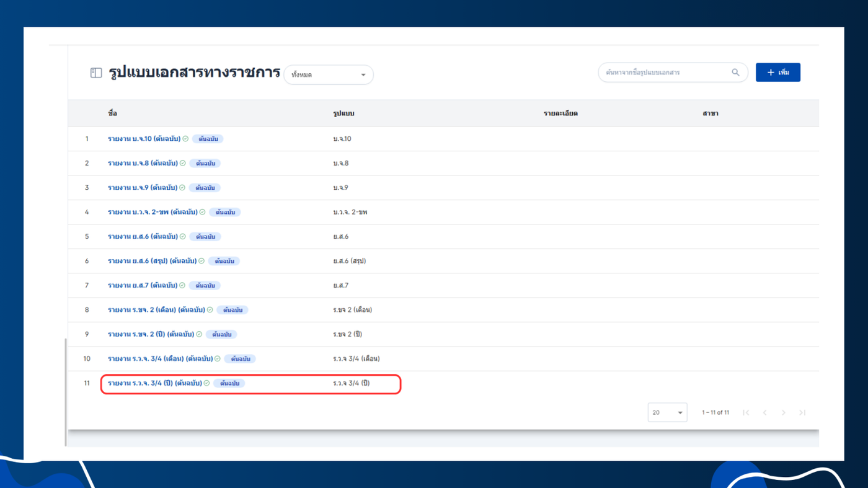Image resolution: width=868 pixels, height=488 pixels.
Task: Click the ต้นฉบับ badge in the บ.ว.จ. 2-ชพ row
Action: (225, 212)
